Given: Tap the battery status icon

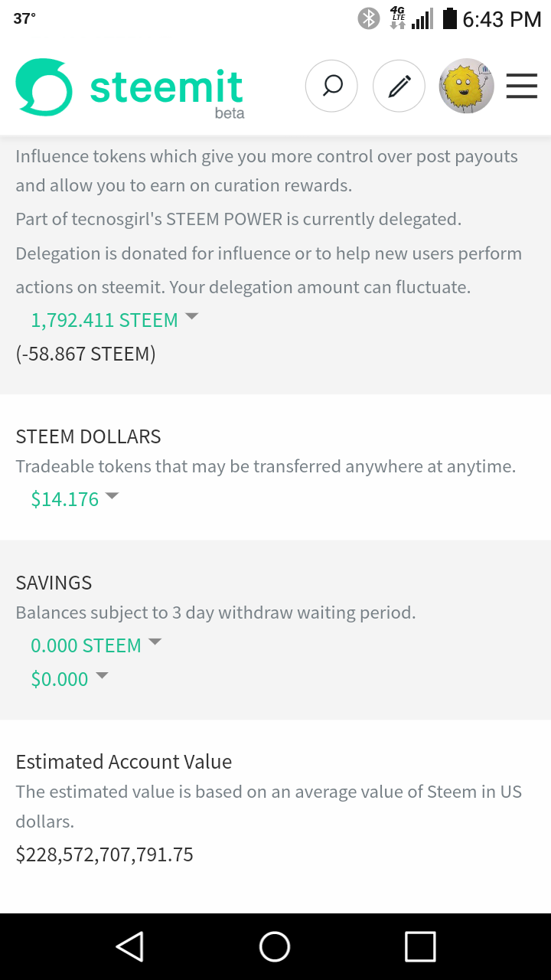Looking at the screenshot, I should (x=450, y=18).
